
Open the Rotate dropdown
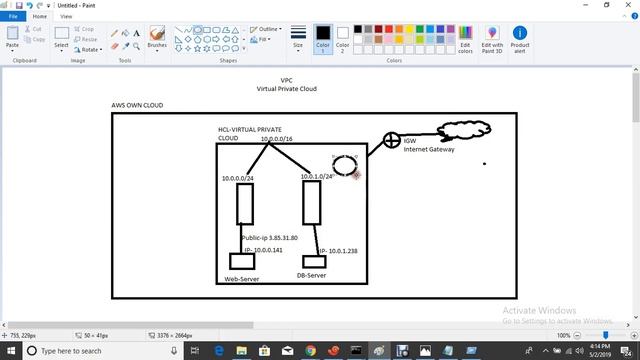[x=88, y=50]
